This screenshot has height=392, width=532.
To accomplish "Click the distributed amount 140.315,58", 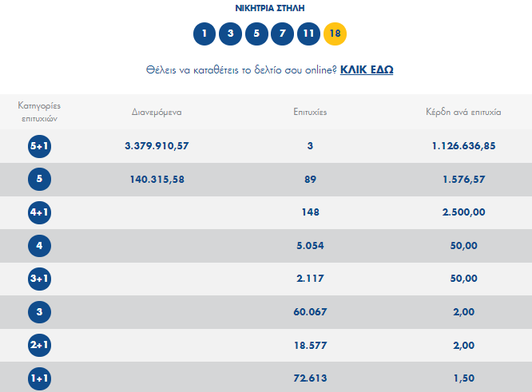I will tap(157, 179).
